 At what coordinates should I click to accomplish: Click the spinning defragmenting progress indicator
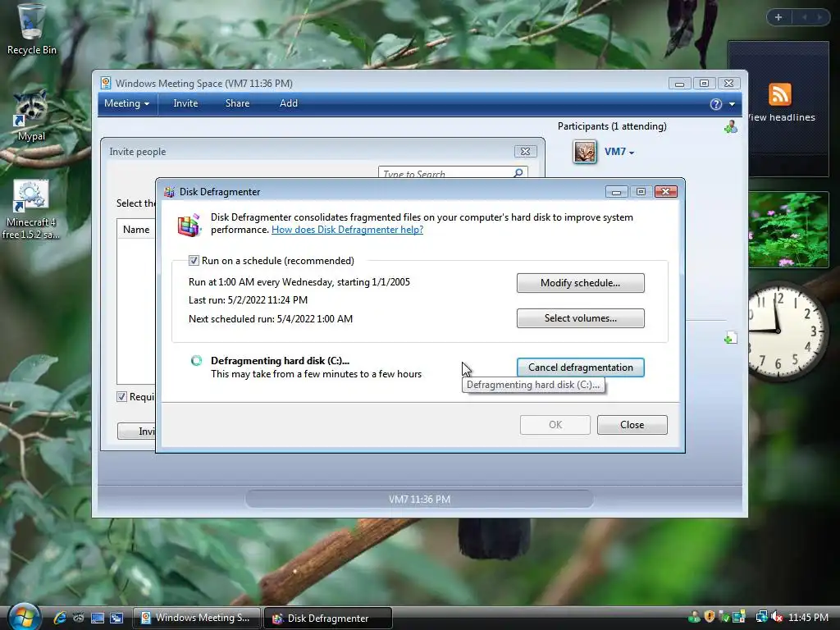[x=197, y=361]
